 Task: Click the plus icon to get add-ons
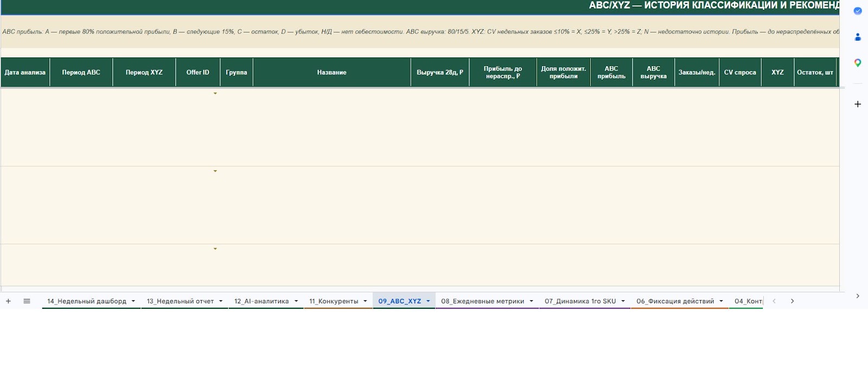tap(858, 104)
